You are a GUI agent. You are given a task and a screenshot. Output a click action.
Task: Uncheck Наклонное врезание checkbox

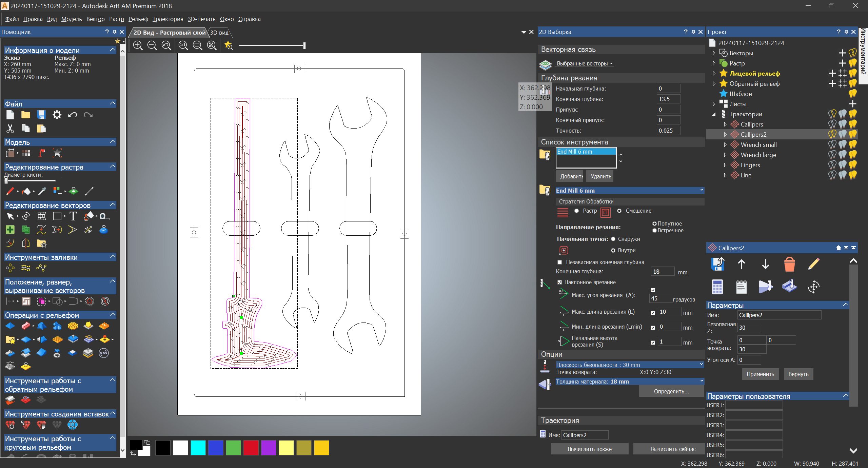click(560, 282)
